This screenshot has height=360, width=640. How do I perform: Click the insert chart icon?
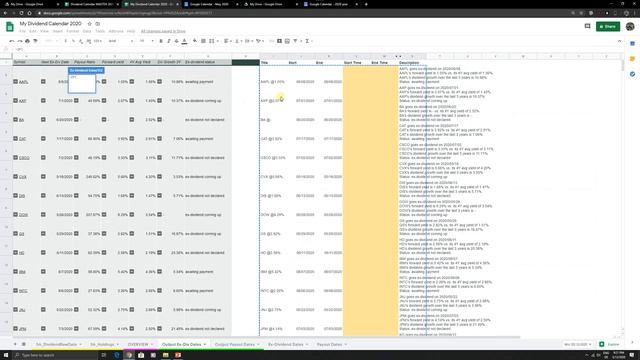point(287,41)
